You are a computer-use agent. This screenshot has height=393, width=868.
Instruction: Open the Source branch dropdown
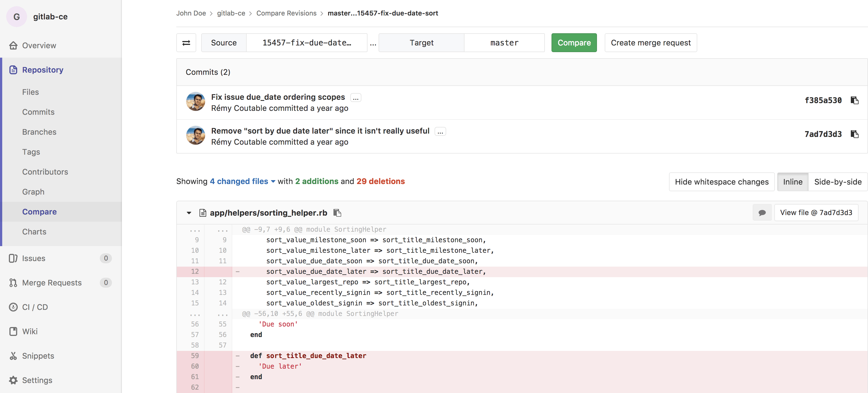(306, 43)
